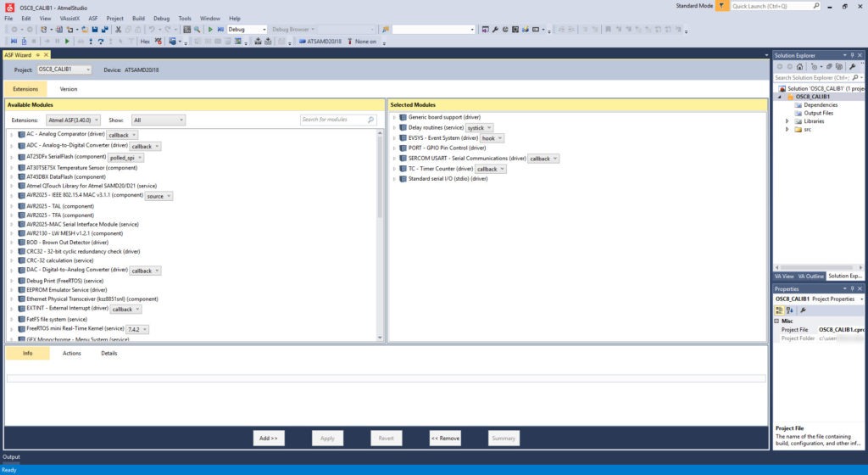Viewport: 868px width, 475px height.
Task: Open the VAssistX menu
Action: pyautogui.click(x=70, y=19)
